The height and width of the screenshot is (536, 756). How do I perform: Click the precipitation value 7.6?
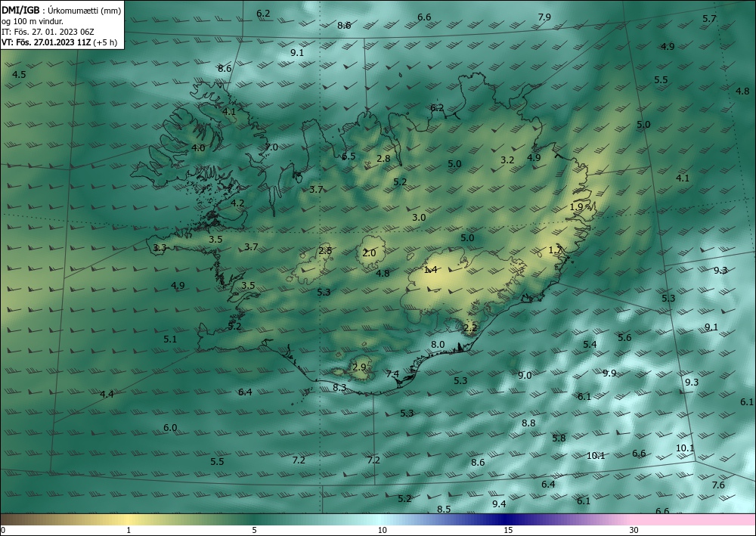[x=718, y=485]
